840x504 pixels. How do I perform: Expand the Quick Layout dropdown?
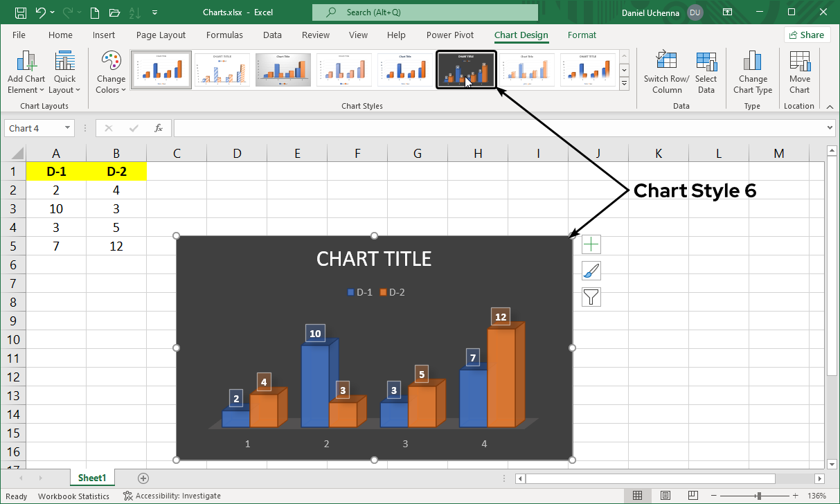tap(64, 71)
